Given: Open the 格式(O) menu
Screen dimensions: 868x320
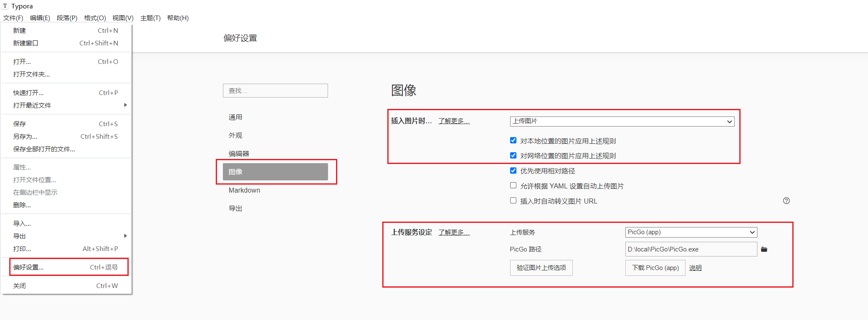Looking at the screenshot, I should [95, 18].
